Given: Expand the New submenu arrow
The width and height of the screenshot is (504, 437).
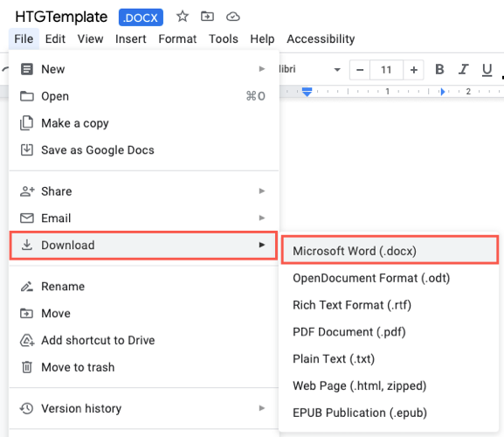Looking at the screenshot, I should click(262, 69).
